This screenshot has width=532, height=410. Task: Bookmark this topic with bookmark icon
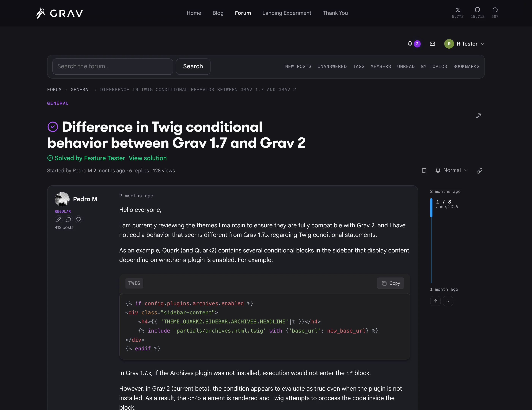tap(424, 171)
